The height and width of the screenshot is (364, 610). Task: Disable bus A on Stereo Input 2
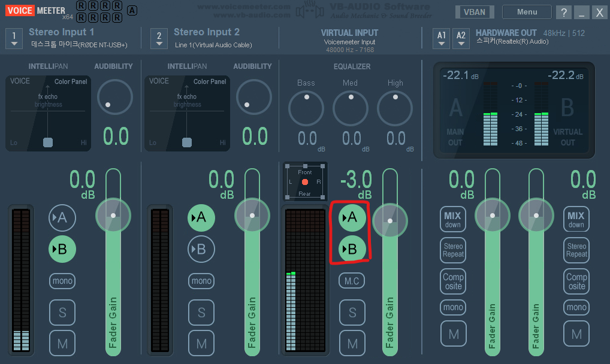coord(201,217)
